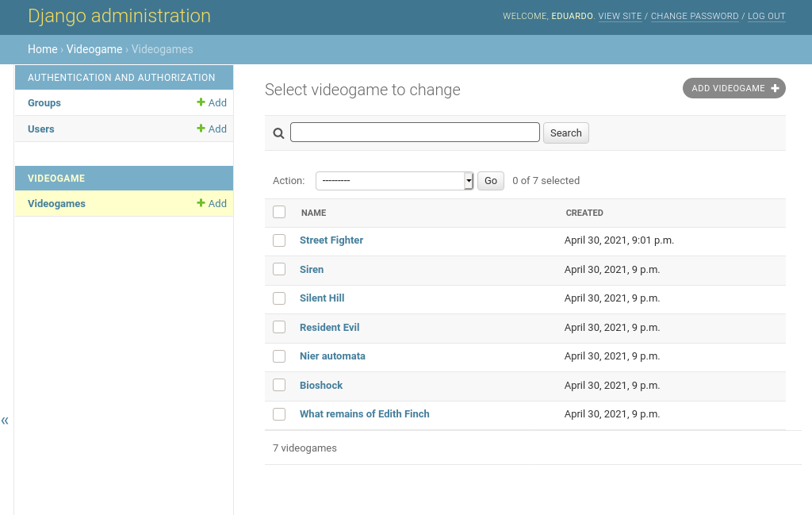Open the Silent Hill entry link

pyautogui.click(x=322, y=298)
